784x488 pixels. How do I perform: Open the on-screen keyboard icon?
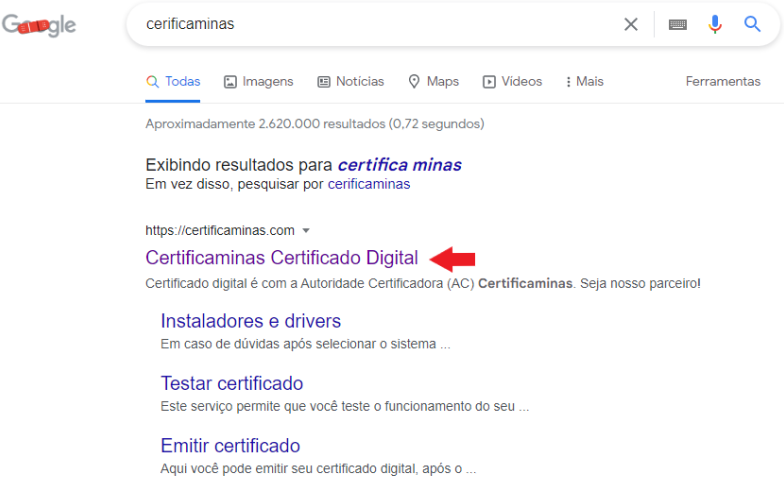(678, 24)
